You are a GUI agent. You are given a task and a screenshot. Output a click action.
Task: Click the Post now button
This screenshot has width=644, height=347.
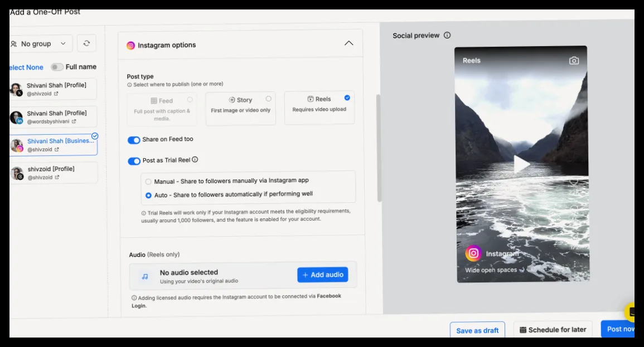click(x=618, y=329)
